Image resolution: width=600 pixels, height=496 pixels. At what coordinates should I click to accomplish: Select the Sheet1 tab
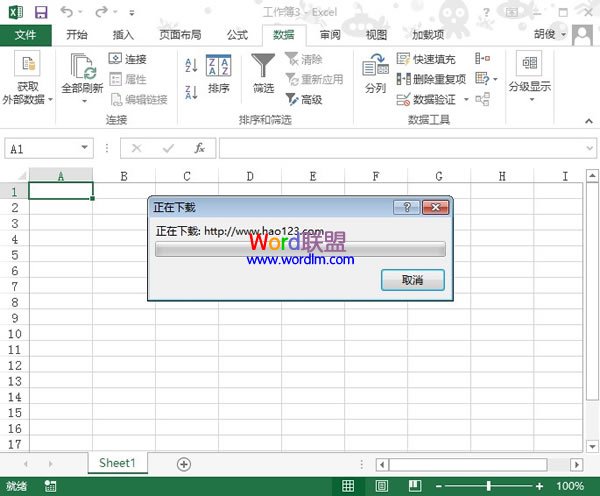click(x=117, y=463)
